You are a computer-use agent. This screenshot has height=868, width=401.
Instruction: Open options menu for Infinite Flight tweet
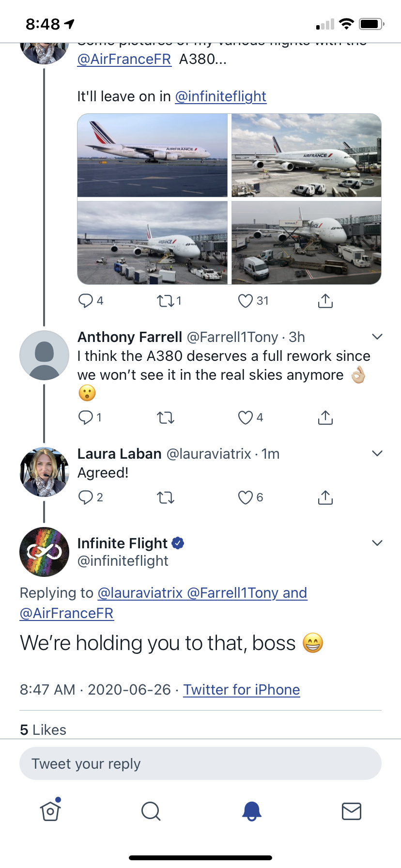pos(377,543)
